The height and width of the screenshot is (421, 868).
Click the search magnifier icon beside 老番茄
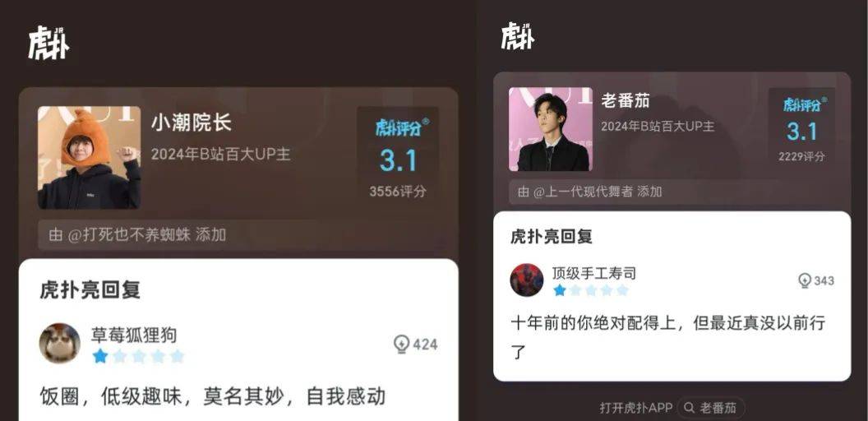click(x=689, y=409)
